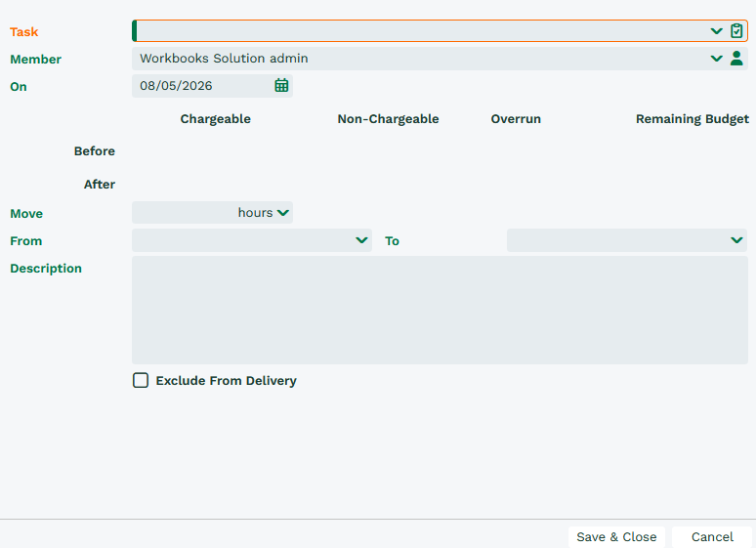756x548 pixels.
Task: Focus the Task input field
Action: 419,31
